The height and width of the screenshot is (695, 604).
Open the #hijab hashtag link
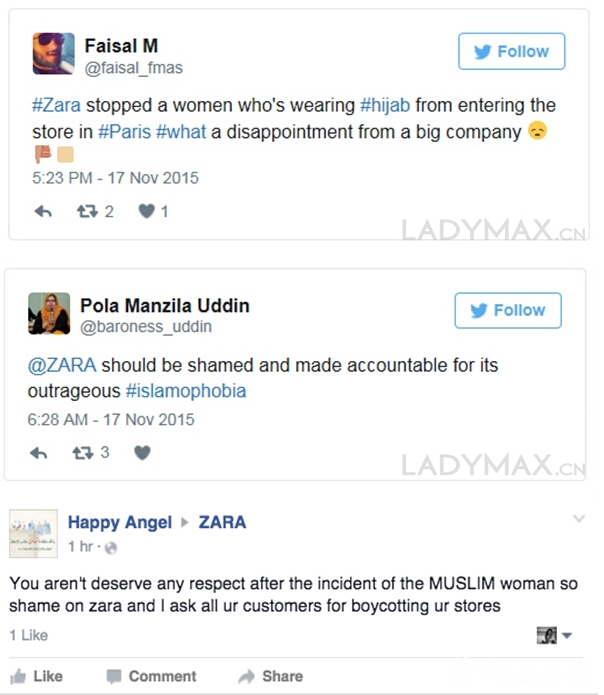(x=385, y=105)
